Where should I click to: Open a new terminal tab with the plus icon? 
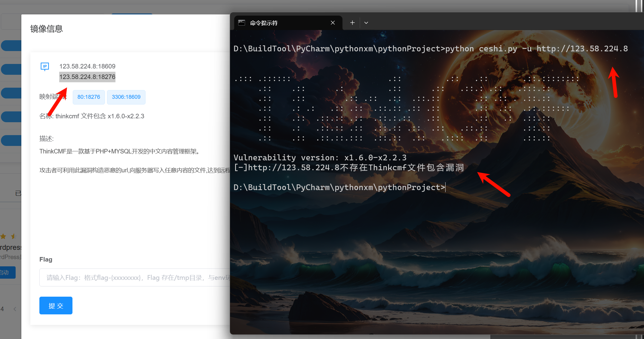352,23
